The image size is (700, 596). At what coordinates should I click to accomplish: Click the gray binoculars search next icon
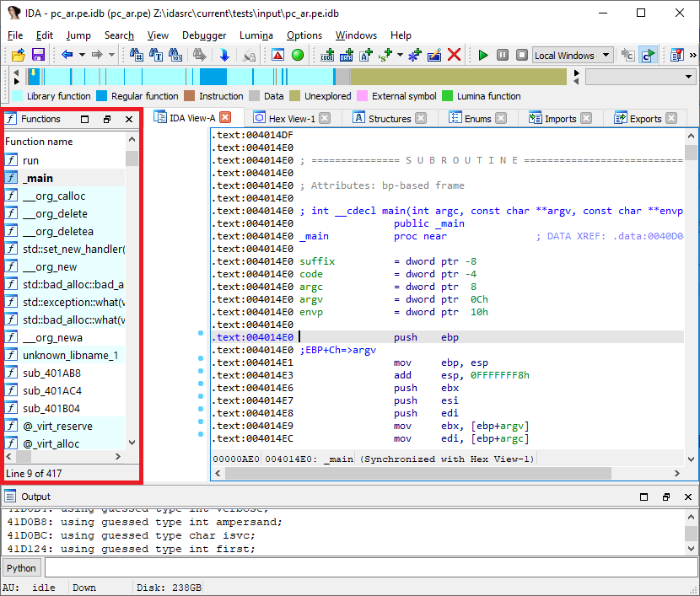(x=200, y=55)
